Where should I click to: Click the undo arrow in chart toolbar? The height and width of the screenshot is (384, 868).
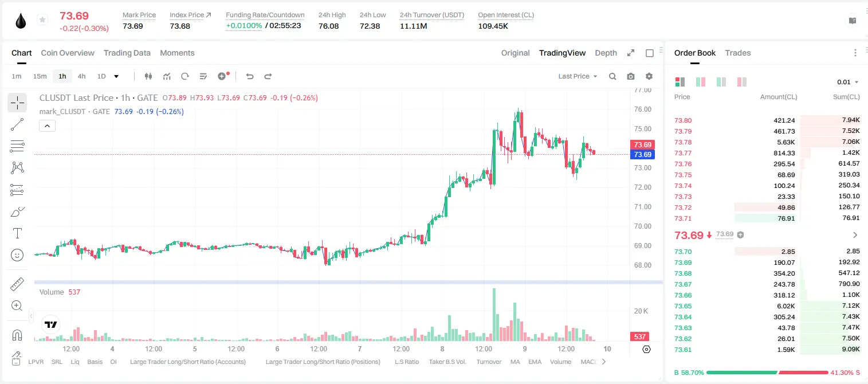[x=249, y=76]
